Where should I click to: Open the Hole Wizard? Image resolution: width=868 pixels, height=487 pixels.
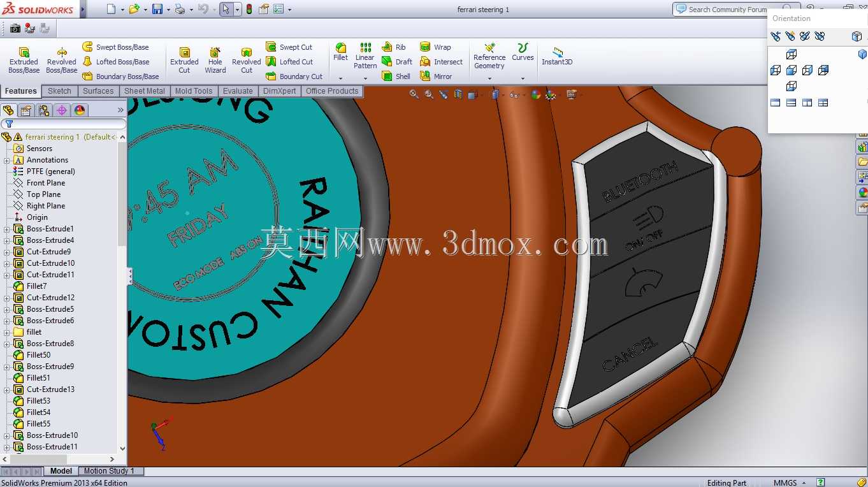[215, 60]
